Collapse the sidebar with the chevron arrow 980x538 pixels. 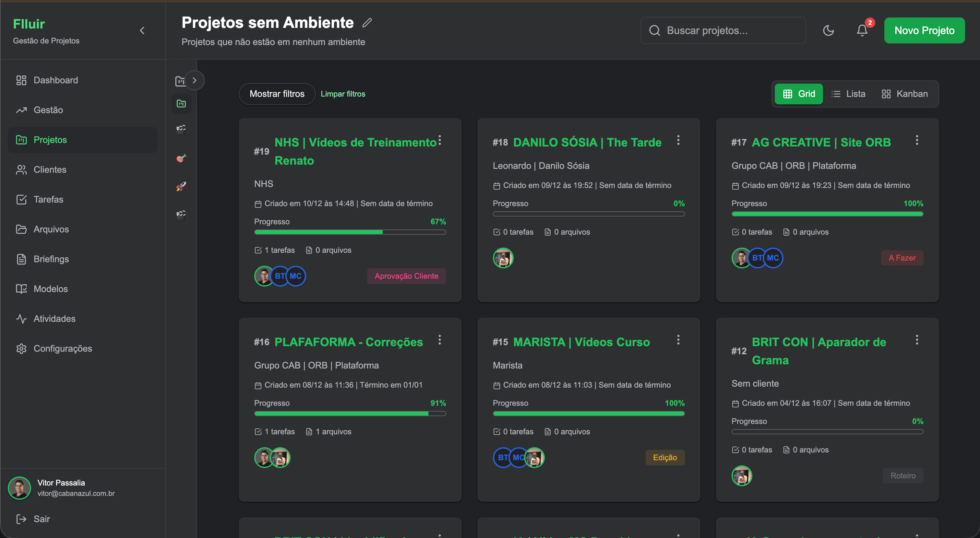pos(142,30)
